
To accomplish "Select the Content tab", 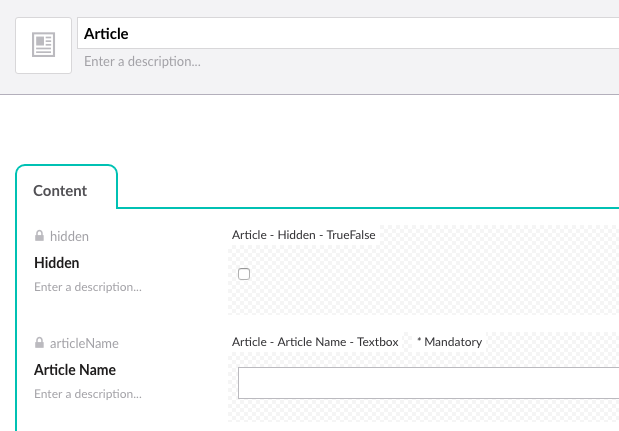I will 60,191.
